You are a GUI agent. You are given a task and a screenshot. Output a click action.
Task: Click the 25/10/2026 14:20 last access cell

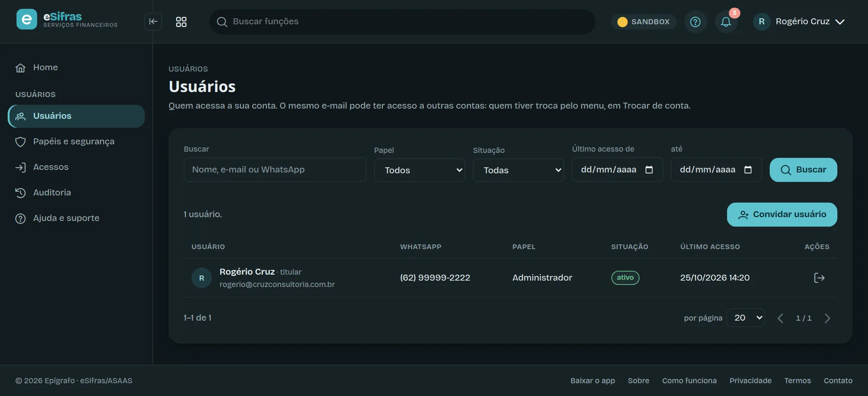pyautogui.click(x=715, y=278)
